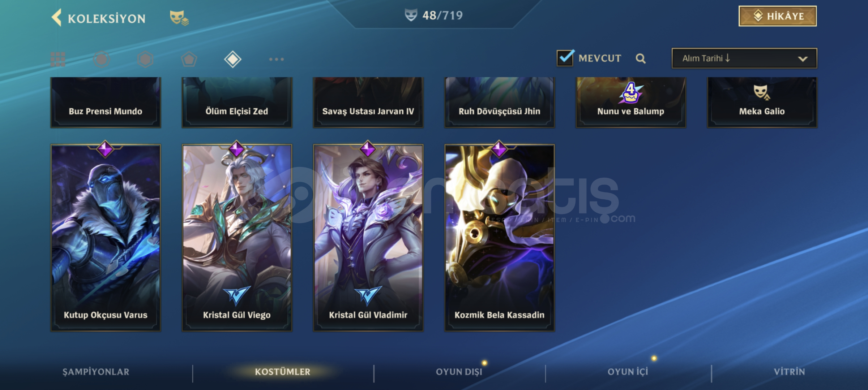Open the three-dots more filters

277,59
